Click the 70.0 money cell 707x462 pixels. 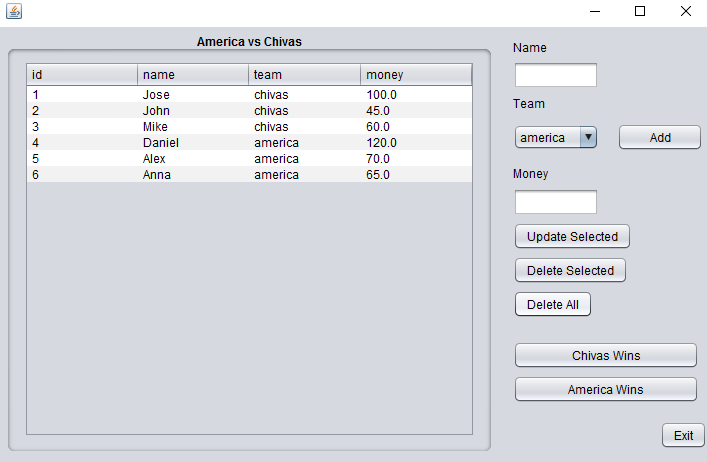point(416,159)
